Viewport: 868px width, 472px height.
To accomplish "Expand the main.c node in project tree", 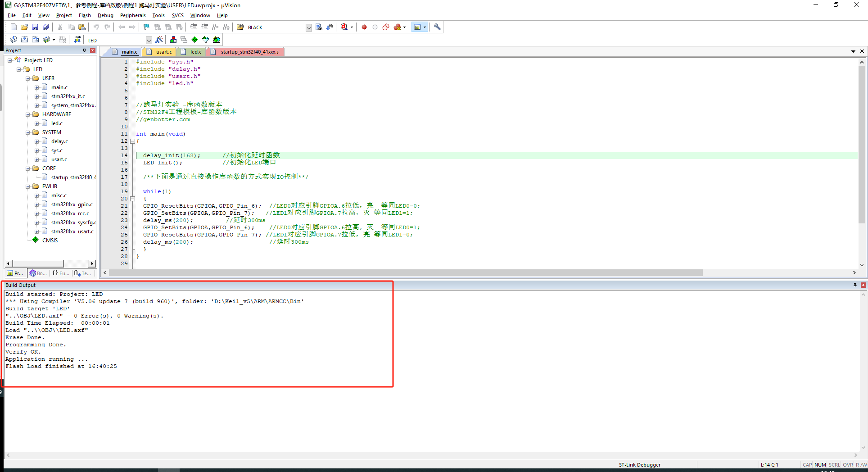I will pyautogui.click(x=36, y=87).
